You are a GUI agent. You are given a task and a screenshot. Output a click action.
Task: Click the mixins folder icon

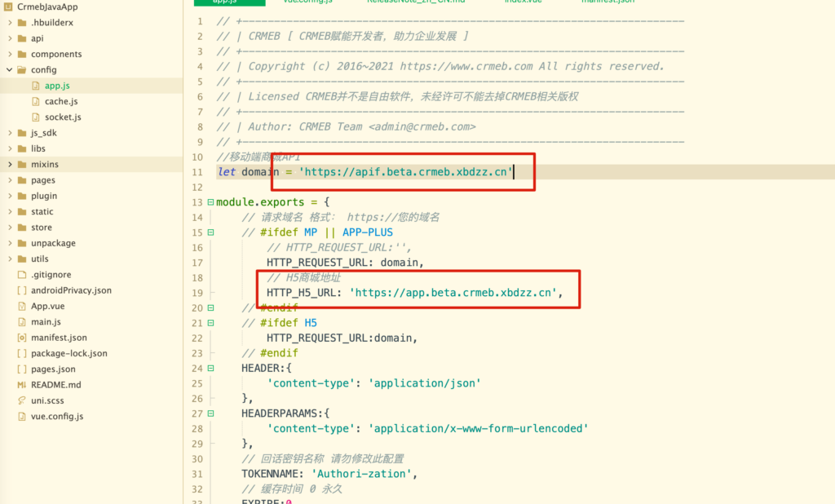click(x=22, y=164)
